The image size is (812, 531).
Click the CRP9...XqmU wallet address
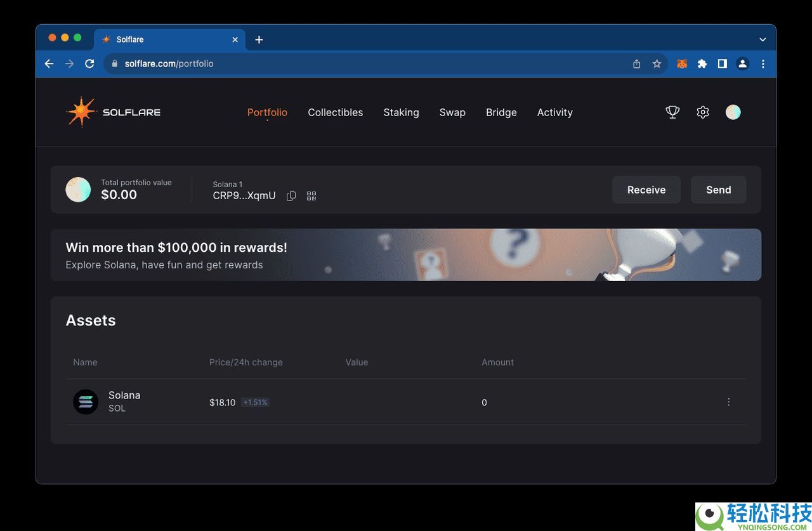click(244, 196)
